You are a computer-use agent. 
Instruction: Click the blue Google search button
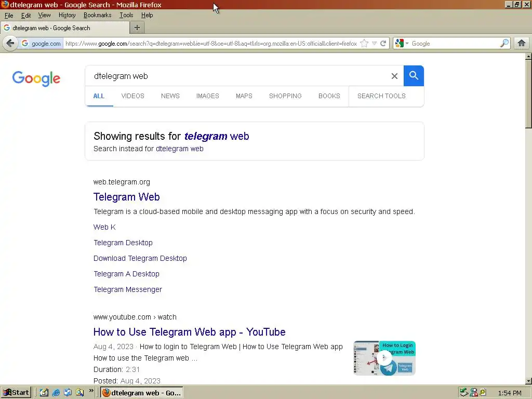click(414, 76)
